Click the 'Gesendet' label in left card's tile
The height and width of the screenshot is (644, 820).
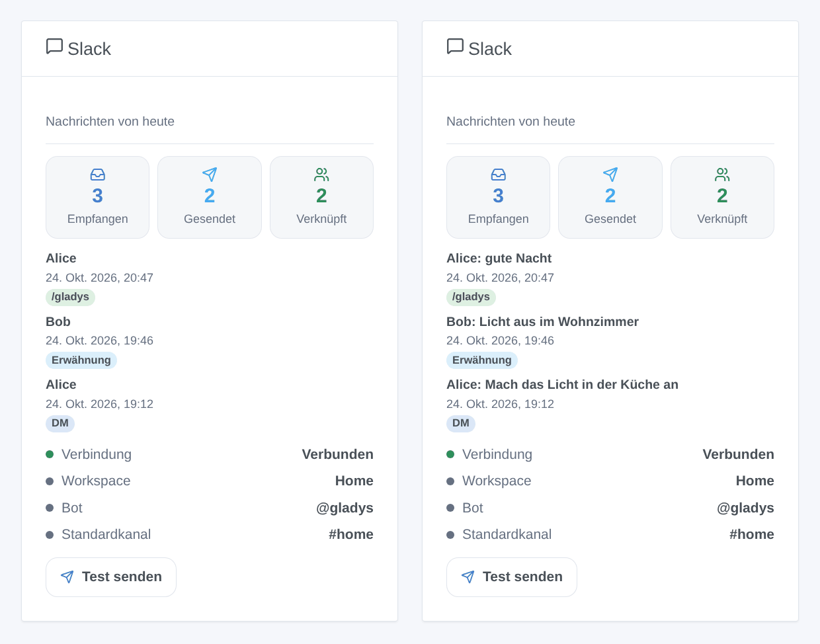[x=210, y=219]
